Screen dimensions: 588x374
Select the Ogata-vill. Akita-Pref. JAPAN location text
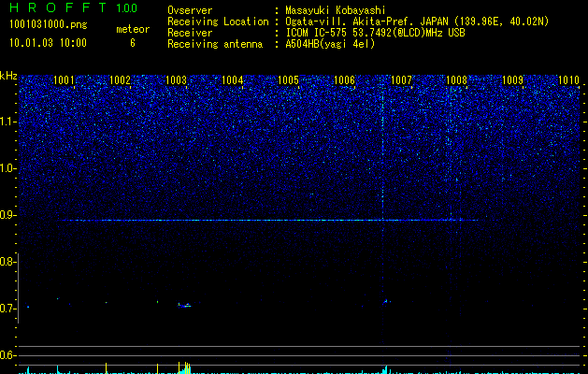click(417, 22)
